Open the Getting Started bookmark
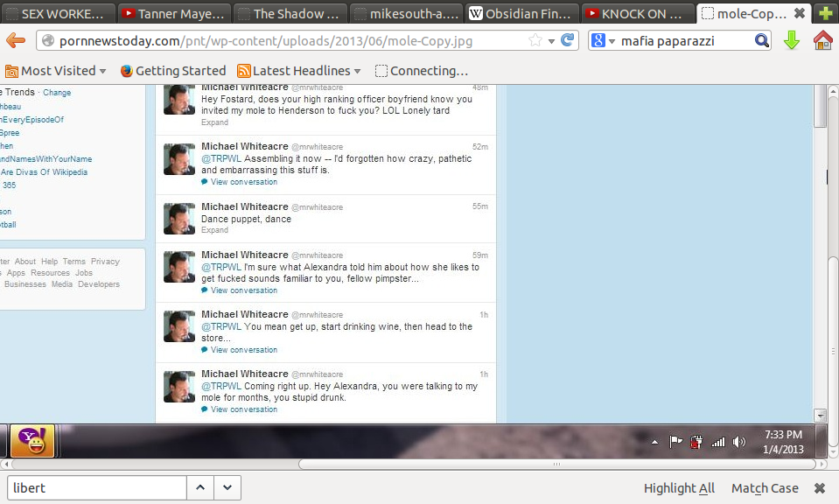 [173, 71]
